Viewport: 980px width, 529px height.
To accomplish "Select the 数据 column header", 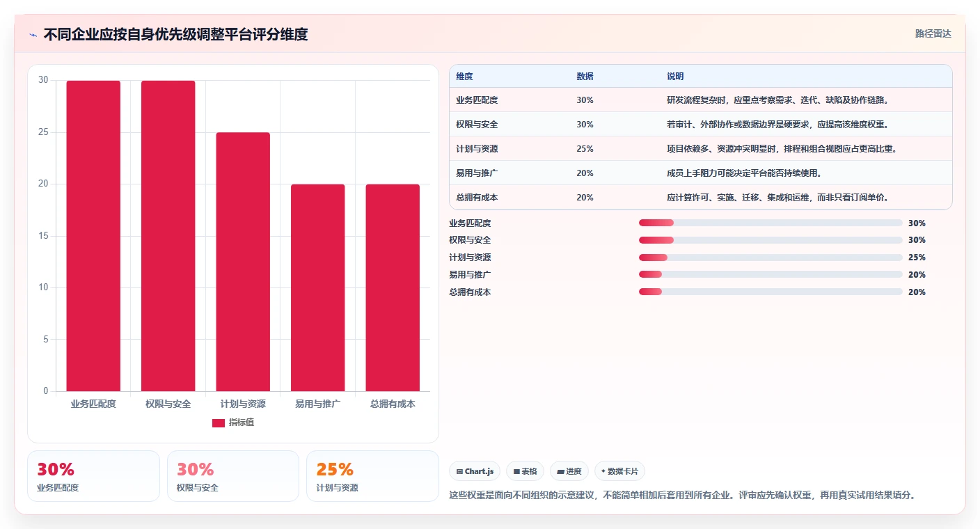I will pyautogui.click(x=585, y=76).
